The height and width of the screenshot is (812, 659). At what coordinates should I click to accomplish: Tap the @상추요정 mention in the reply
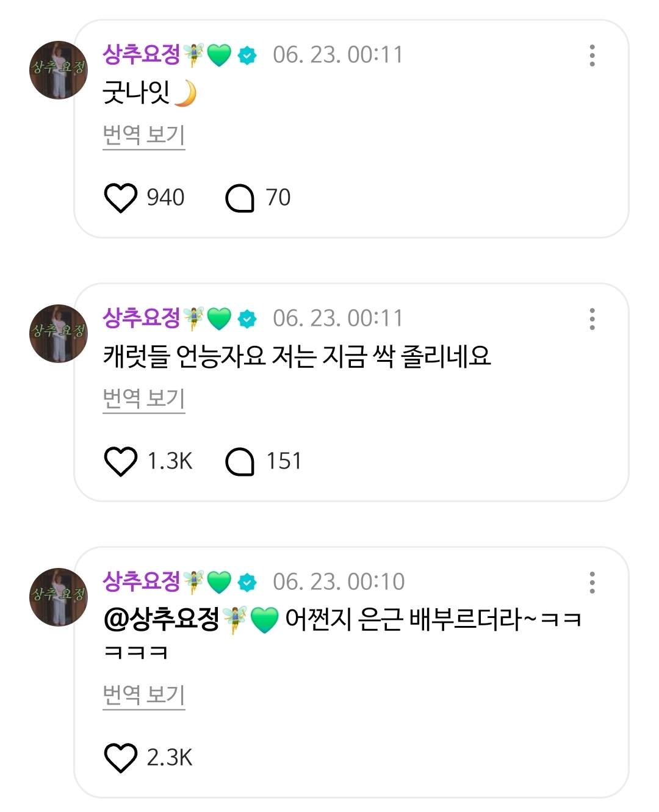click(162, 620)
